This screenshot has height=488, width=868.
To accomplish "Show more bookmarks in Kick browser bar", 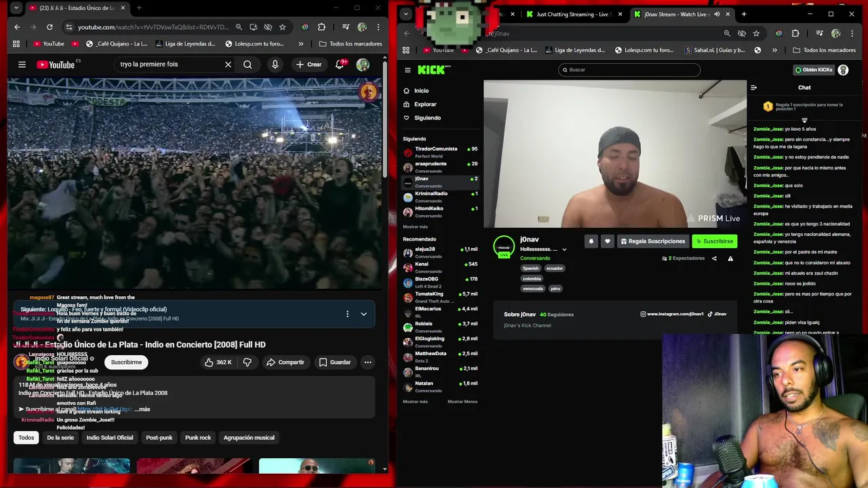I will (774, 50).
